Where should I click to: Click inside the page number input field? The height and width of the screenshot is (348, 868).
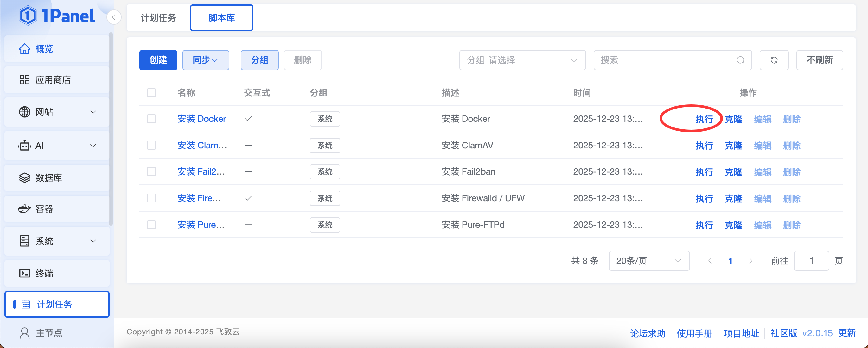tap(811, 260)
